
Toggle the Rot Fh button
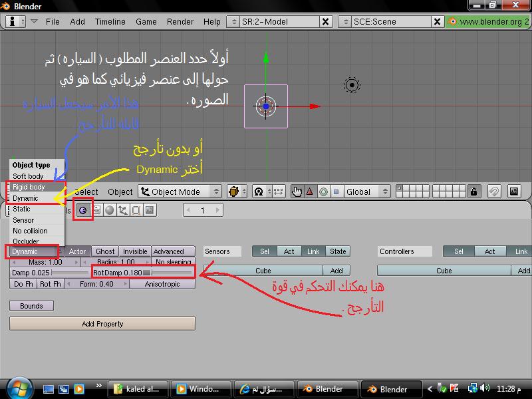(51, 284)
